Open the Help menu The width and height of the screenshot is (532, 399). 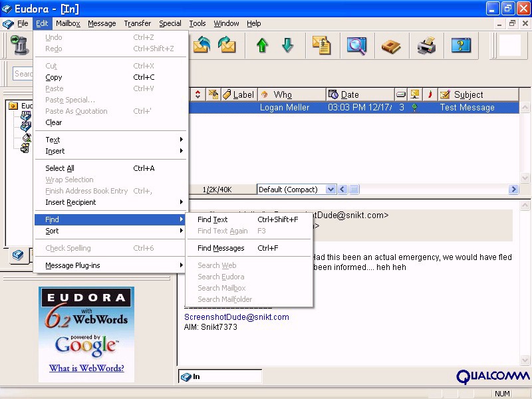(254, 23)
